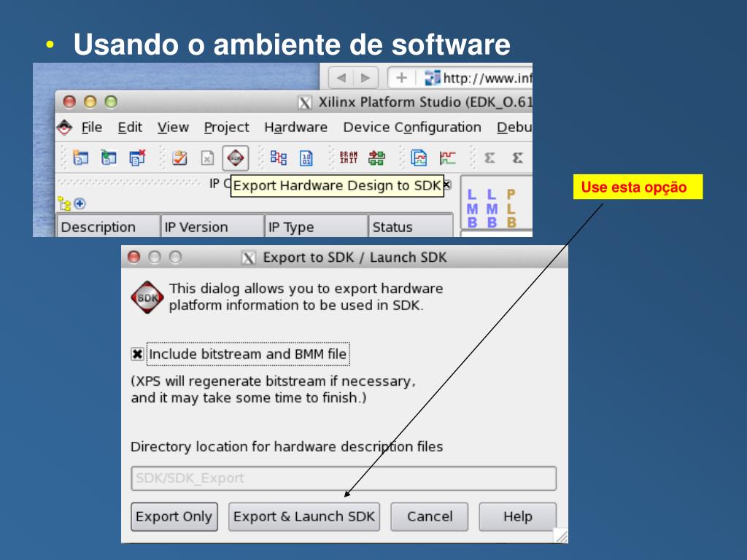Toggle the Include bitstream and BMM file checkbox
Screen dimensions: 747x560
point(137,354)
